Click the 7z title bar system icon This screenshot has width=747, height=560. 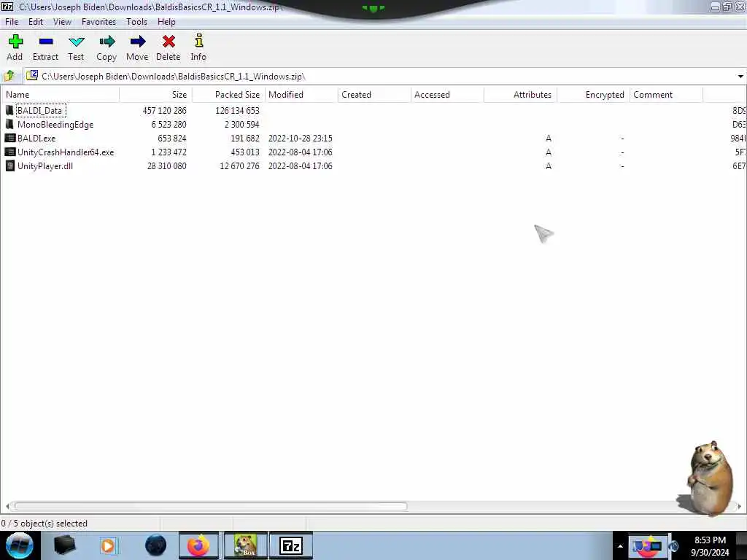(x=7, y=7)
